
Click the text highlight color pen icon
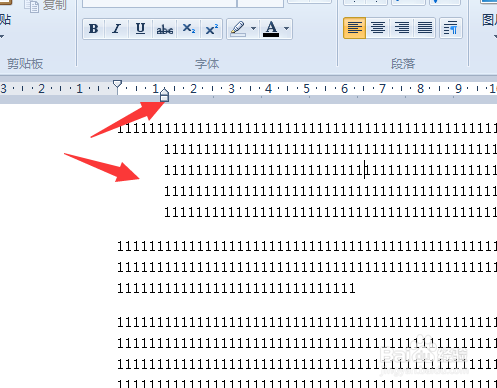pyautogui.click(x=238, y=29)
